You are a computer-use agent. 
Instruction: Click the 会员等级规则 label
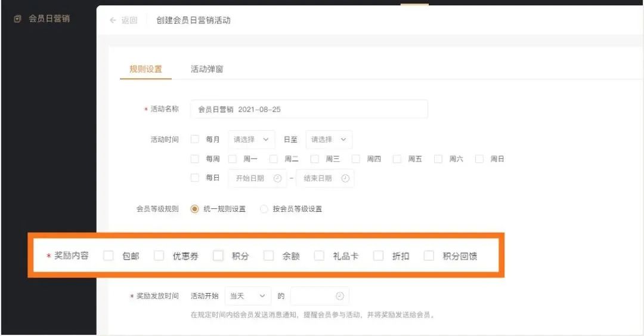pos(157,209)
